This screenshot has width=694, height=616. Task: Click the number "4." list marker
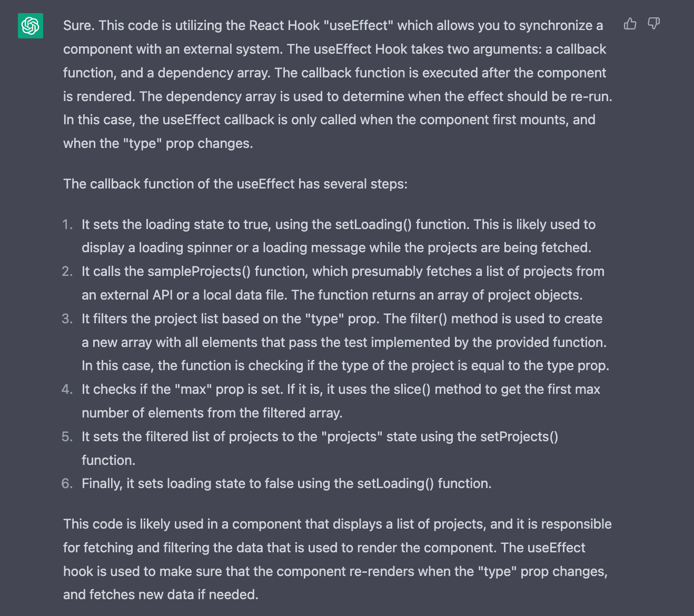[x=67, y=389]
